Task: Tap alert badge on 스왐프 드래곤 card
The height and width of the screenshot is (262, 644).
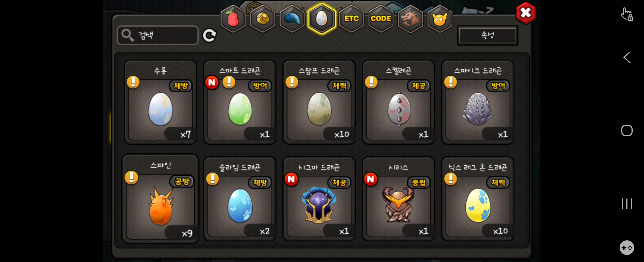Action: 292,82
